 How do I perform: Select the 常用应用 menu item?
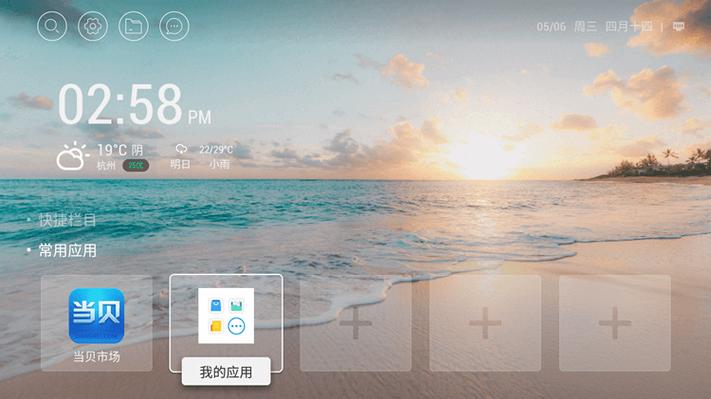(x=67, y=250)
